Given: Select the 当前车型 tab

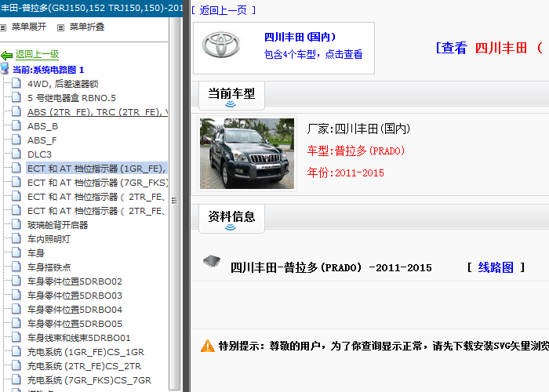Looking at the screenshot, I should 231,96.
